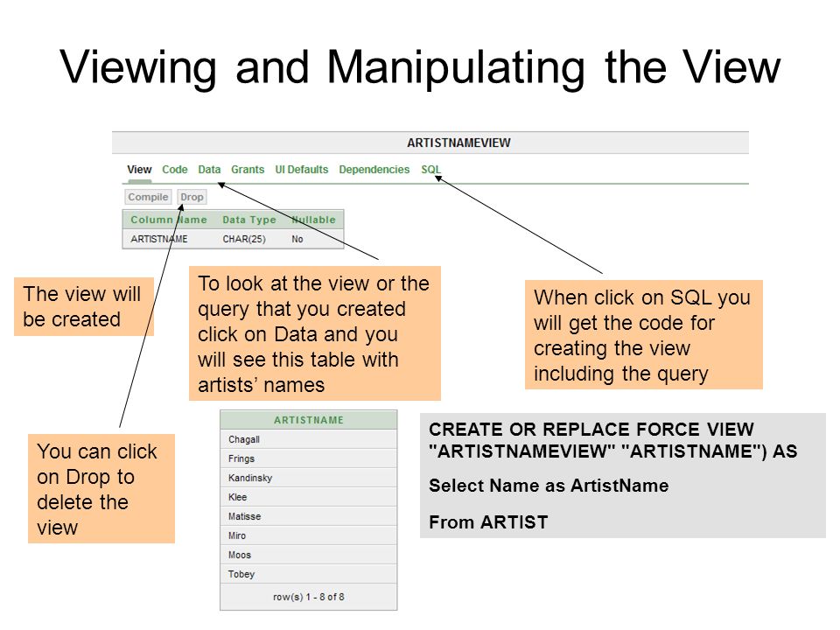Click the CREATE OR REPLACE FORCE VIEW line
Screen dimensions: 840x630
(591, 429)
